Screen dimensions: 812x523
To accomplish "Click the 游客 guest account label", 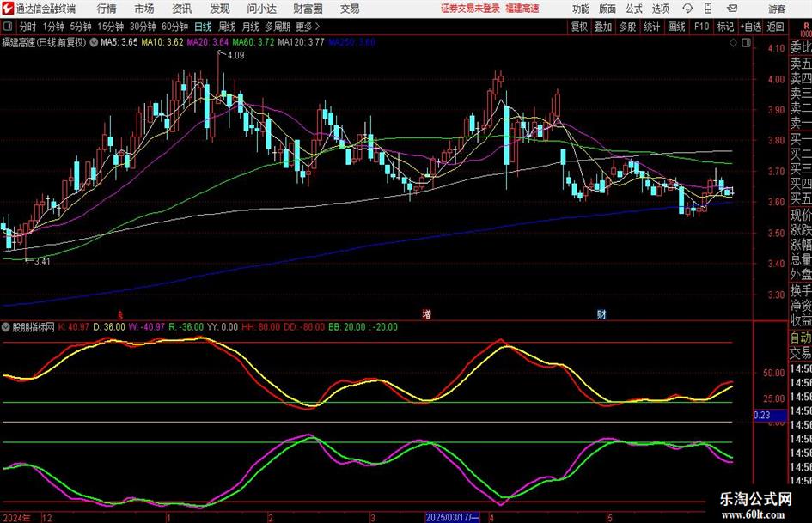I will [x=777, y=9].
